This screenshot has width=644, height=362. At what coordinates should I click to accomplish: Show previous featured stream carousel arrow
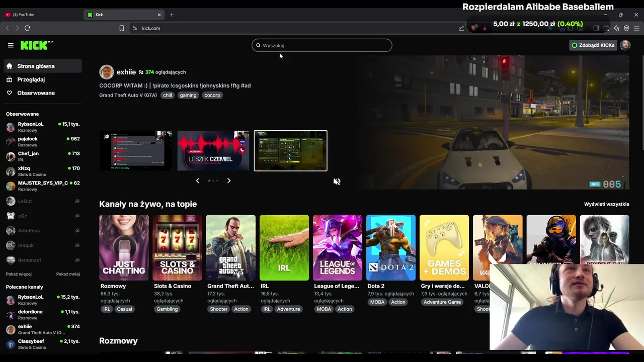pos(198,180)
